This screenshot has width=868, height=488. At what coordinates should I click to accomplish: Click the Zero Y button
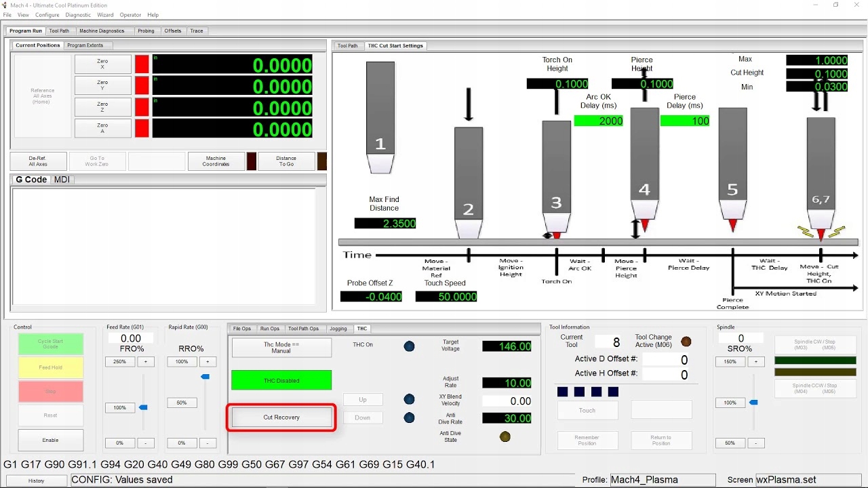102,85
